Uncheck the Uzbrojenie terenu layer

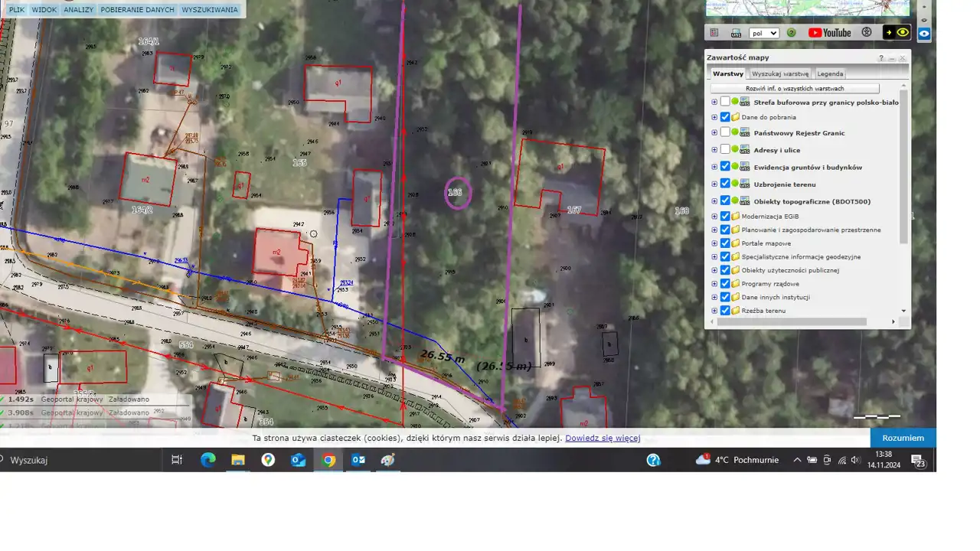pyautogui.click(x=725, y=184)
